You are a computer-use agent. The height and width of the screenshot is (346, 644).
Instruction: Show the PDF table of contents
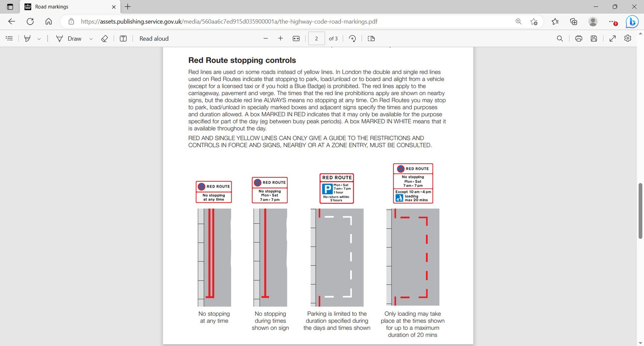[x=9, y=38]
